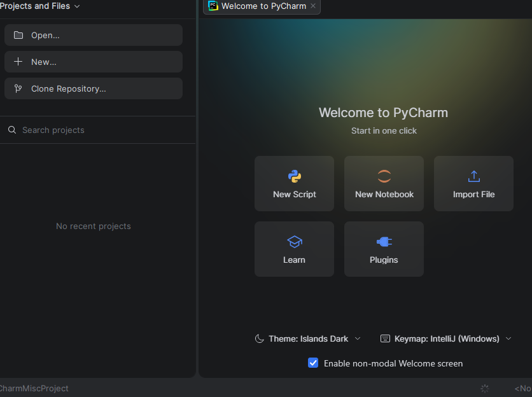Click the Import File upload tile
This screenshot has width=532, height=397.
click(473, 184)
